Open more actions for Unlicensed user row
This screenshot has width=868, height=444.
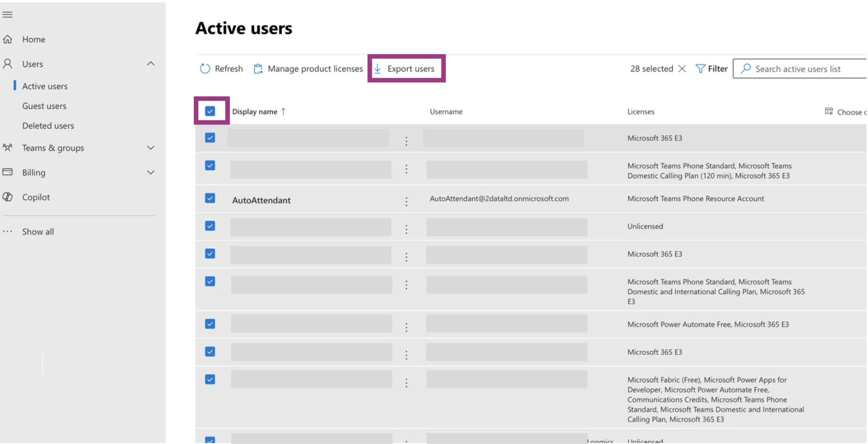406,229
